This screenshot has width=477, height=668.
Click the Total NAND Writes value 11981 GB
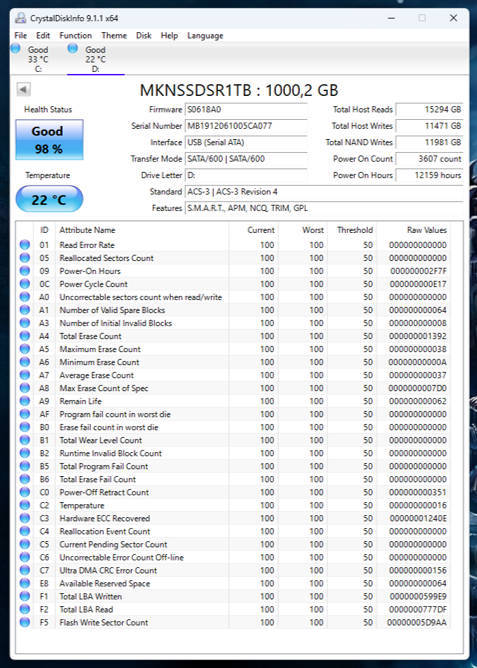(429, 142)
